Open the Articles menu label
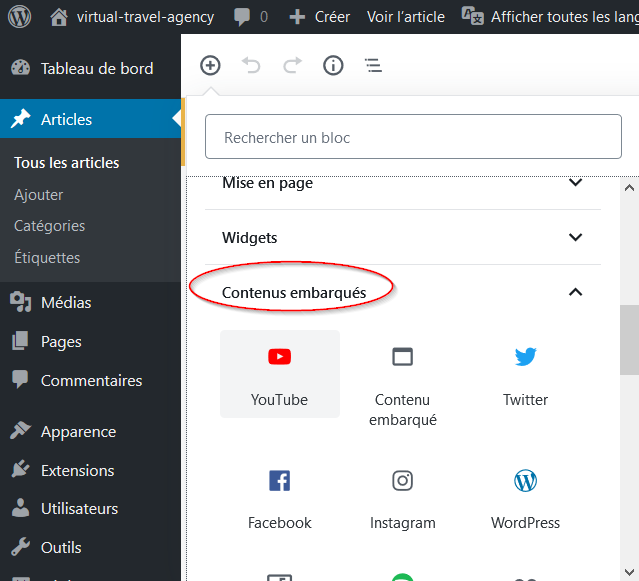 click(66, 120)
